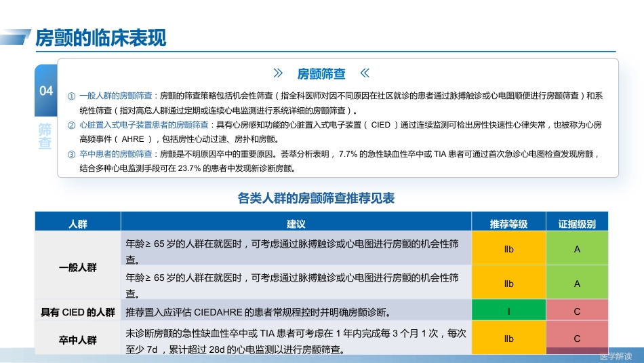
Task: Click the circled number ① bullet
Action: pyautogui.click(x=71, y=96)
